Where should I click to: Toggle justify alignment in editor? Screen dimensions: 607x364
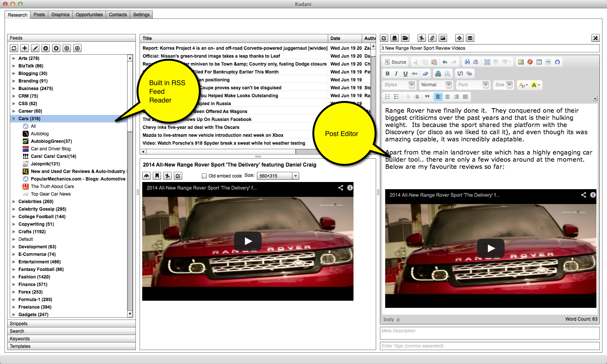(466, 97)
